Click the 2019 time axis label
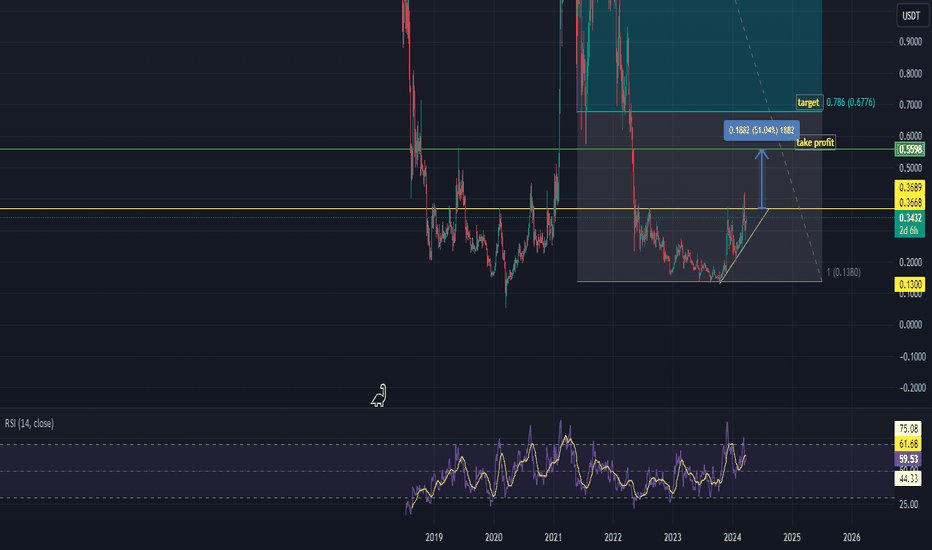 click(x=434, y=538)
